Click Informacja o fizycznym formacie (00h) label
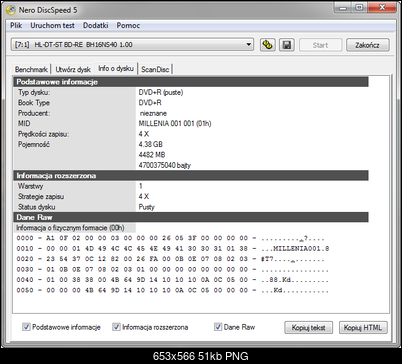 coord(70,228)
